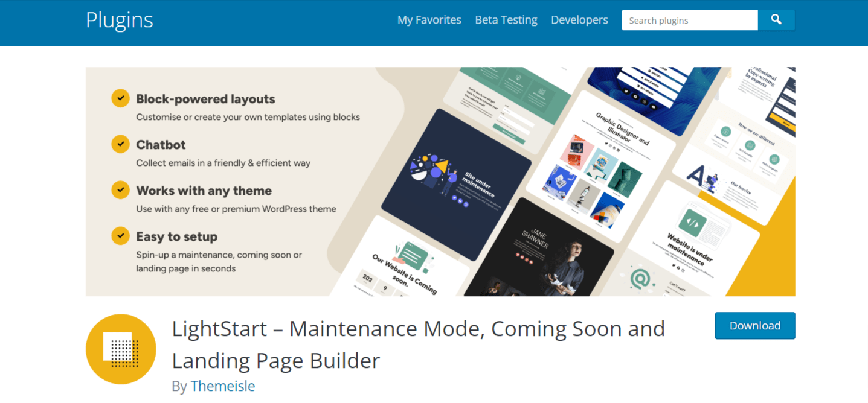Click the search magnifier icon
Image resolution: width=868 pixels, height=403 pixels.
776,20
